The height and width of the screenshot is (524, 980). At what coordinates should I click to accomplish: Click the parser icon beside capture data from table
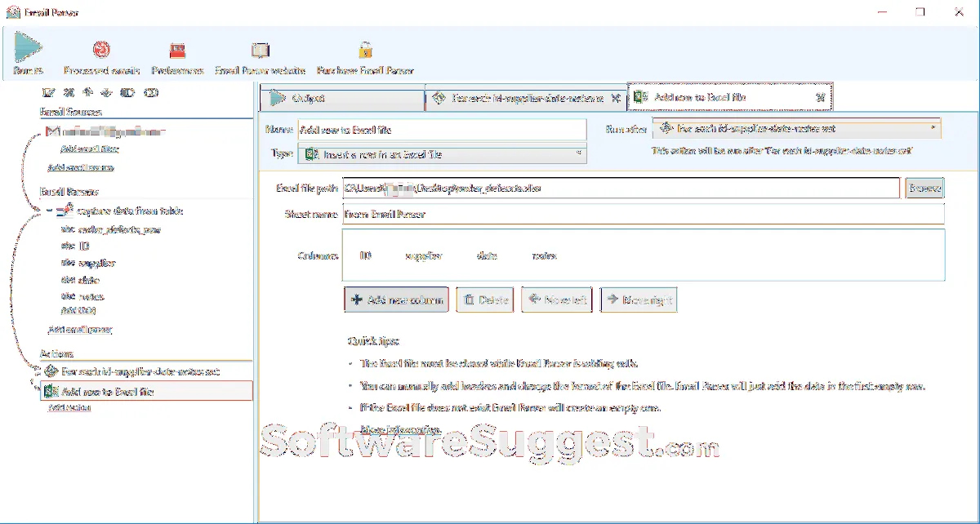(x=65, y=211)
